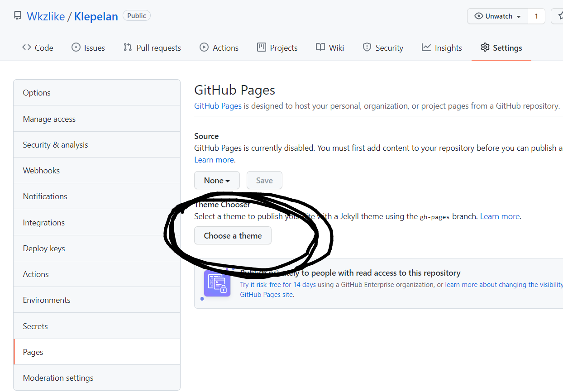This screenshot has height=392, width=563.
Task: Click the Save button
Action: pyautogui.click(x=264, y=180)
